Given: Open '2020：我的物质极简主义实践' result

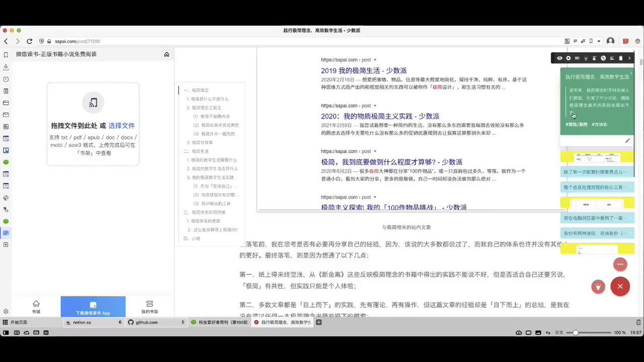Looking at the screenshot, I should [x=380, y=116].
